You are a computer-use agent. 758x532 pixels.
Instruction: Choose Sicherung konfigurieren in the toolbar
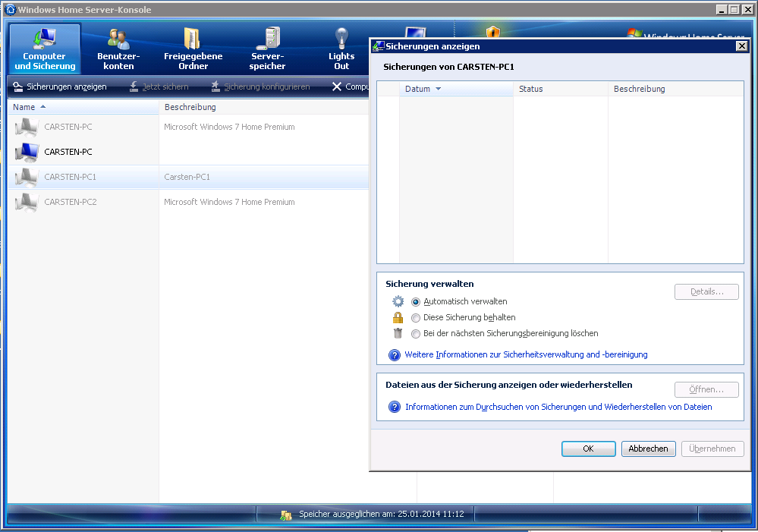point(260,87)
